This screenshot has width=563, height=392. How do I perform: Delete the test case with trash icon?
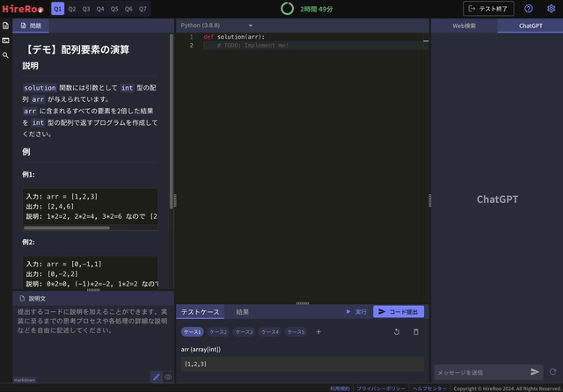[x=416, y=332]
